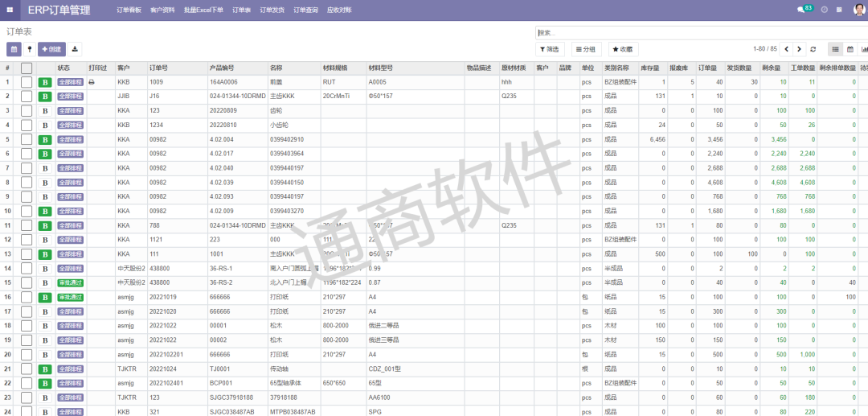Screen dimensions: 868x416
Task: Select the list view icon
Action: tap(836, 49)
